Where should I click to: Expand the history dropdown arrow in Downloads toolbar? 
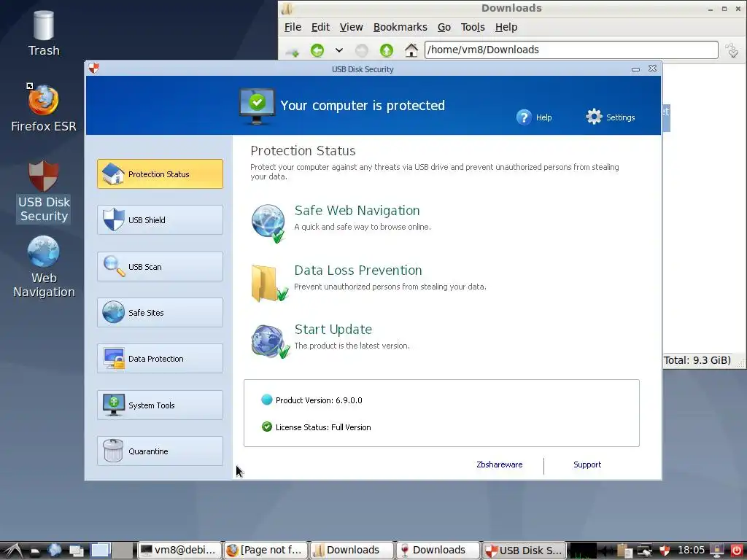click(338, 50)
